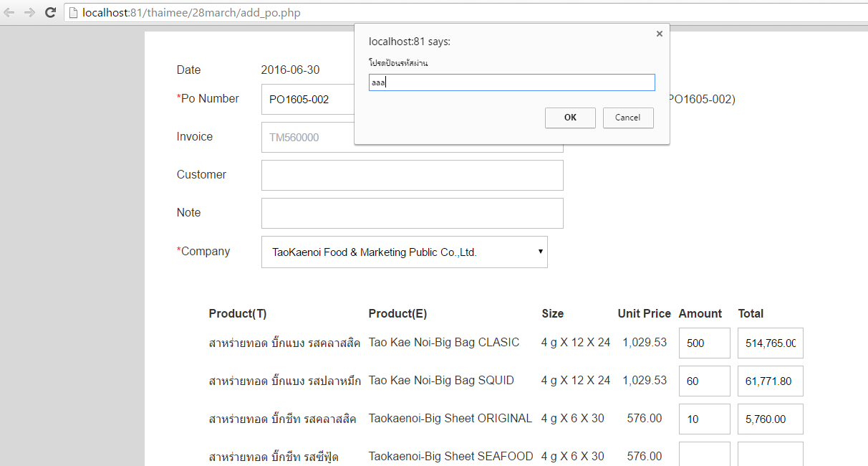Click the Po Number input field
Screen dimensions: 868x466
tap(308, 100)
